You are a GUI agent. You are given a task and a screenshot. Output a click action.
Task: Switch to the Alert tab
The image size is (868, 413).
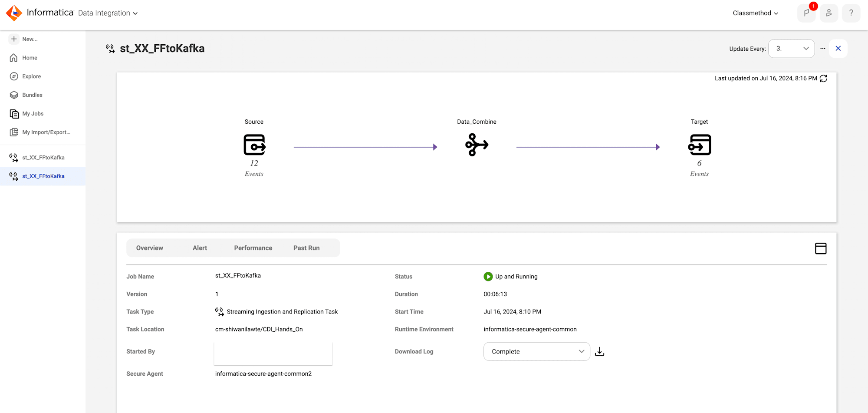pos(200,248)
